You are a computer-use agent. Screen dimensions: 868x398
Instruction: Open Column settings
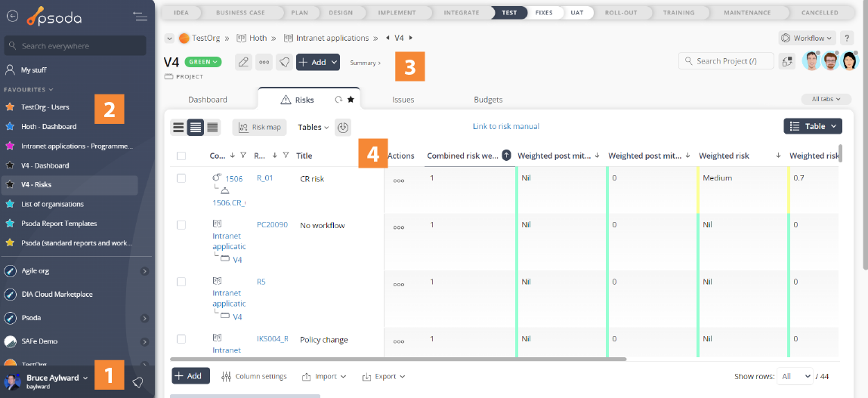(254, 376)
